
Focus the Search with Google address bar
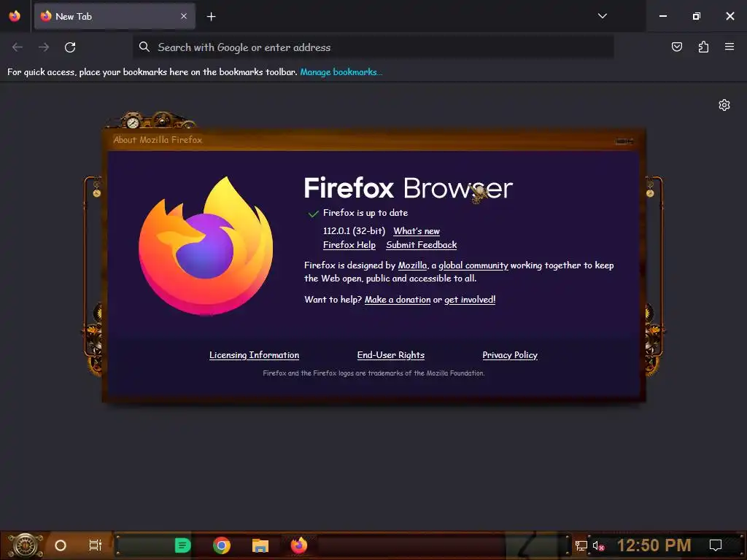click(x=373, y=47)
